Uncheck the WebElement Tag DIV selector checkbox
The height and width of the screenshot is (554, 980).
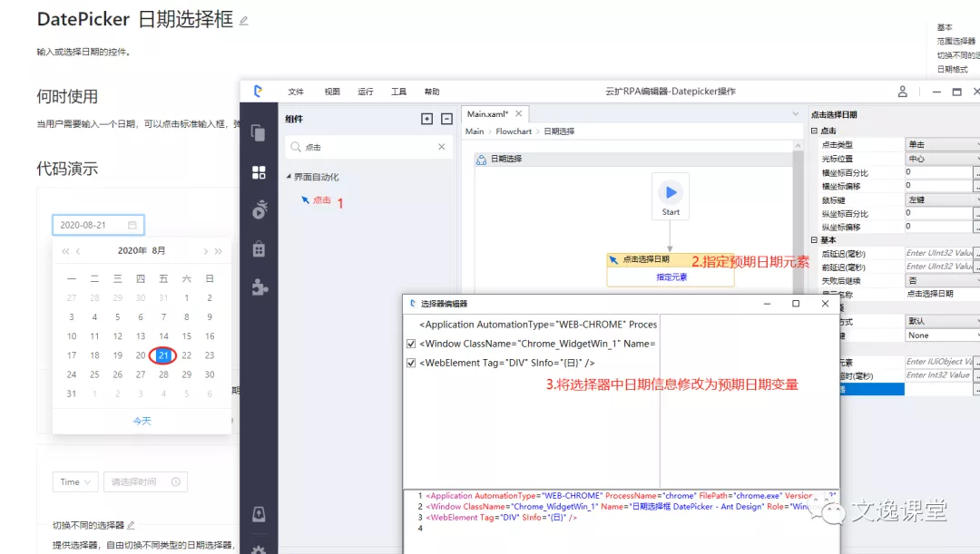[x=411, y=363]
